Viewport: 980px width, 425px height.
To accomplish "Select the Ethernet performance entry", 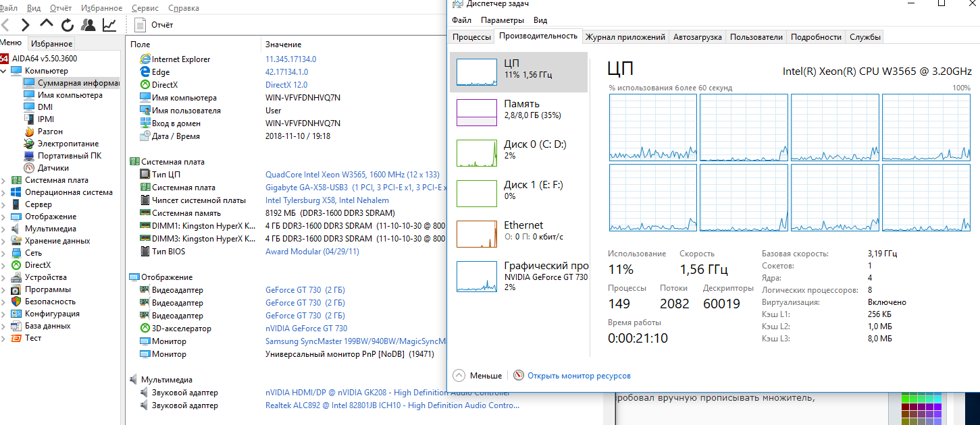I will point(518,234).
